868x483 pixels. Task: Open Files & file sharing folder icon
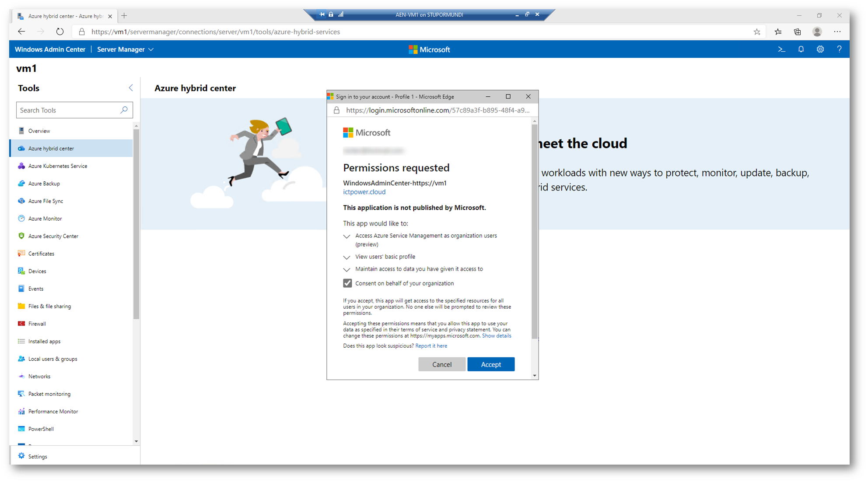21,306
